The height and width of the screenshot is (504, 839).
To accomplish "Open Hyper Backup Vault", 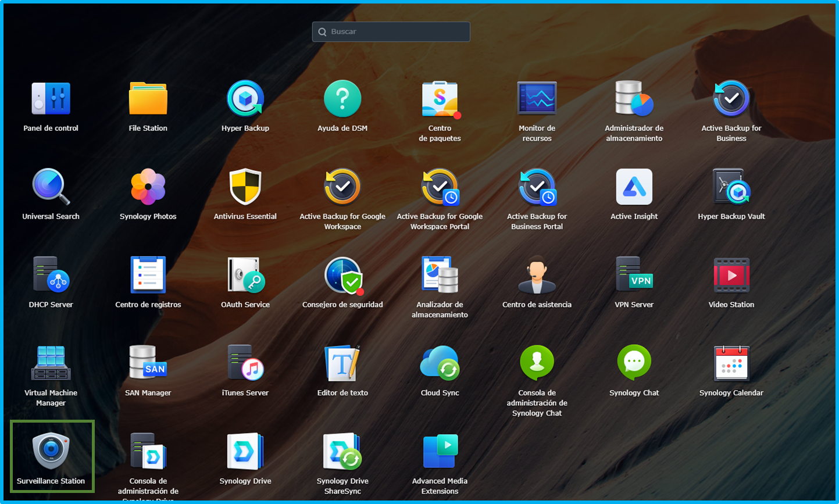I will [731, 187].
